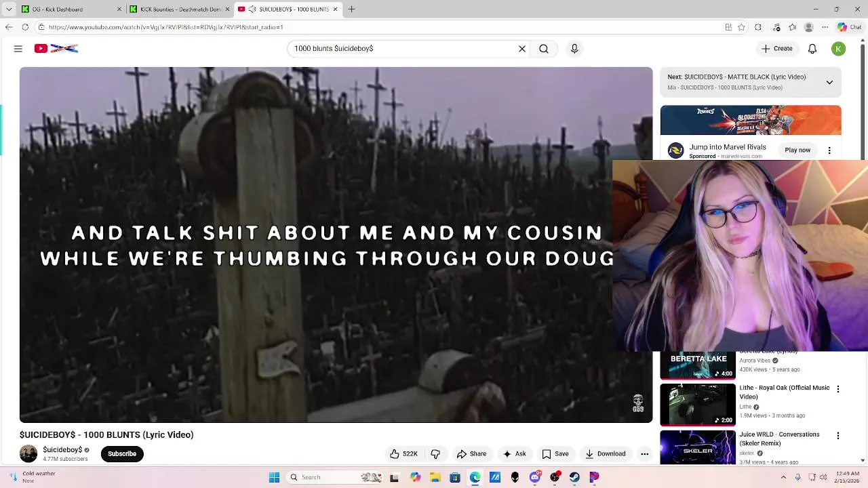Image resolution: width=868 pixels, height=488 pixels.
Task: Download the video
Action: (605, 454)
